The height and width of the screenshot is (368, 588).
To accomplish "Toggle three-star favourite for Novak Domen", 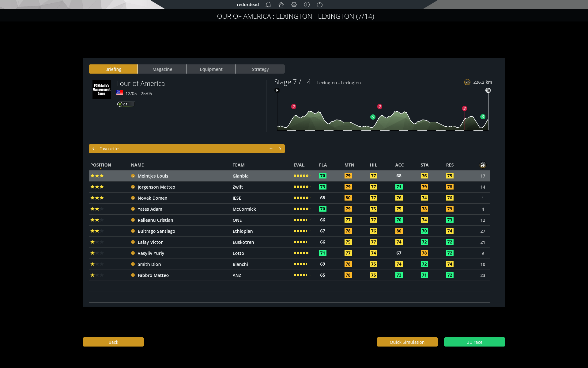I will (x=97, y=198).
